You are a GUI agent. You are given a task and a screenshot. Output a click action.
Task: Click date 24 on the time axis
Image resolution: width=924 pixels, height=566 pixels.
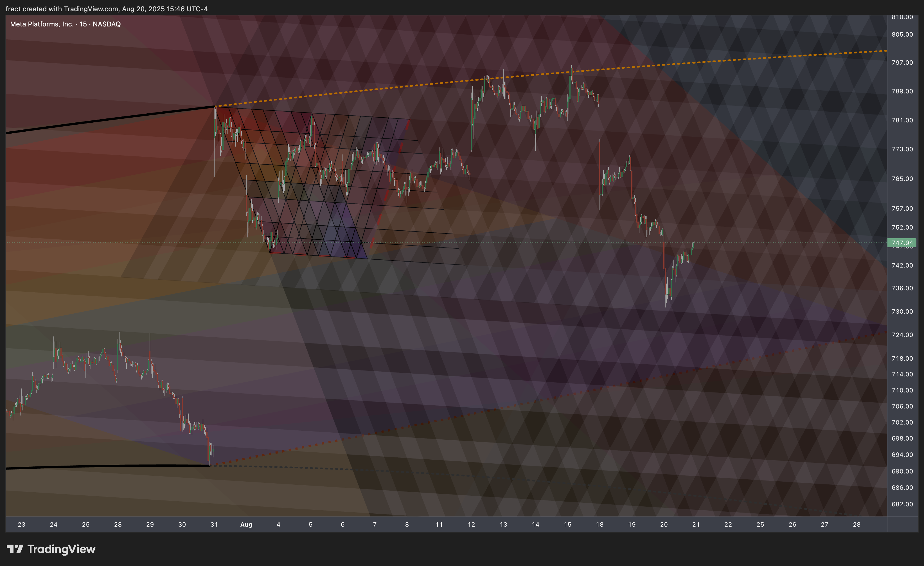click(x=54, y=524)
